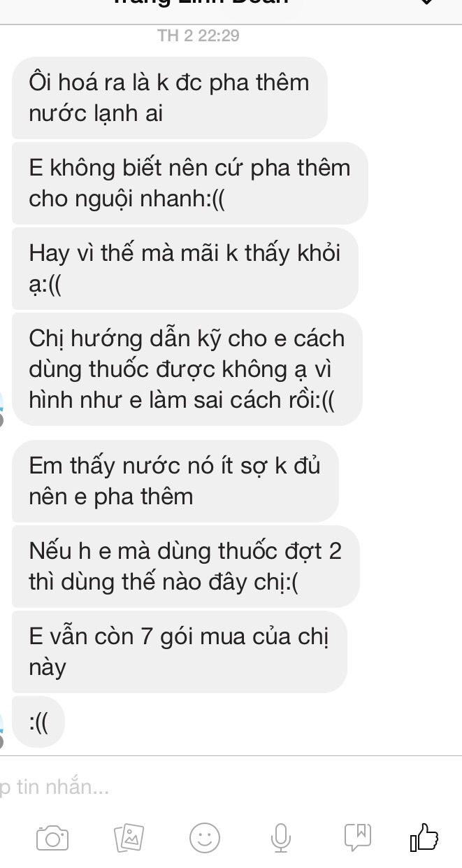Open the camera from the message toolbar
Screen dimensions: 462x868
(52, 837)
